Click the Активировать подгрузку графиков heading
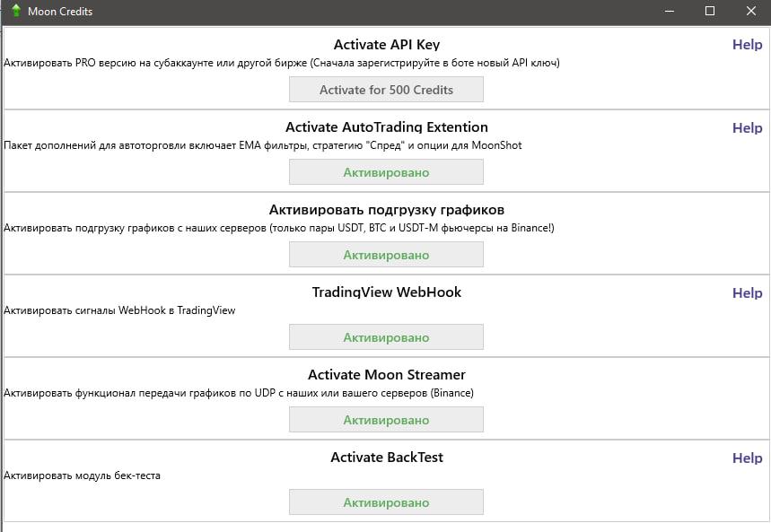This screenshot has width=771, height=532. pyautogui.click(x=386, y=210)
